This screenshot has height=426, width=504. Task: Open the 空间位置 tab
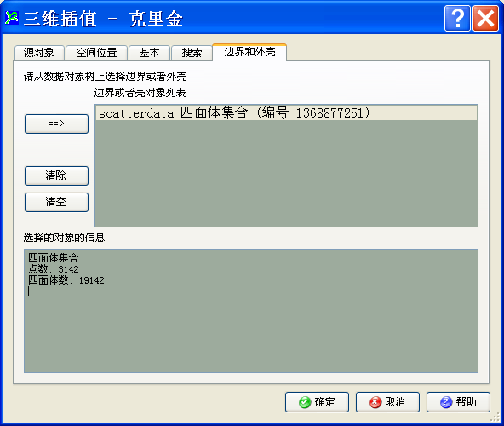96,53
